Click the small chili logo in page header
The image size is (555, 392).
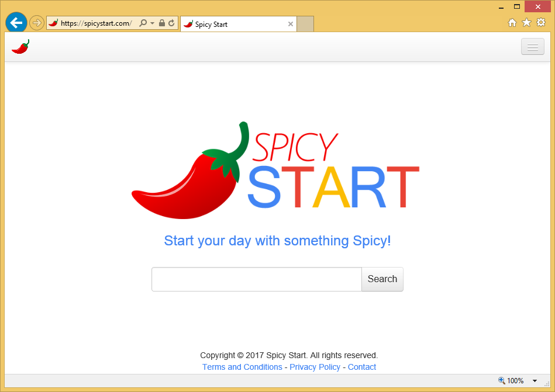point(20,47)
